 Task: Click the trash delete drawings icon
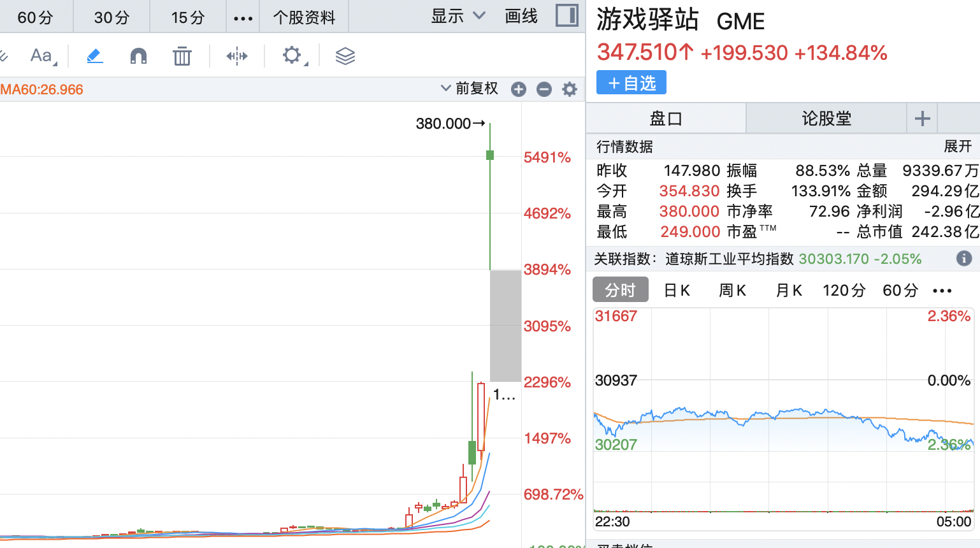(x=182, y=56)
